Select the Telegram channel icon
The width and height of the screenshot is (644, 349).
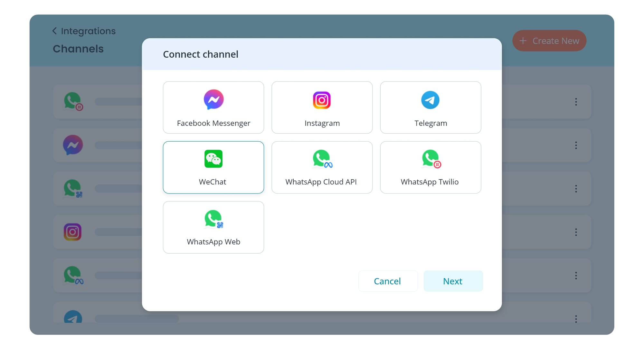pos(431,100)
